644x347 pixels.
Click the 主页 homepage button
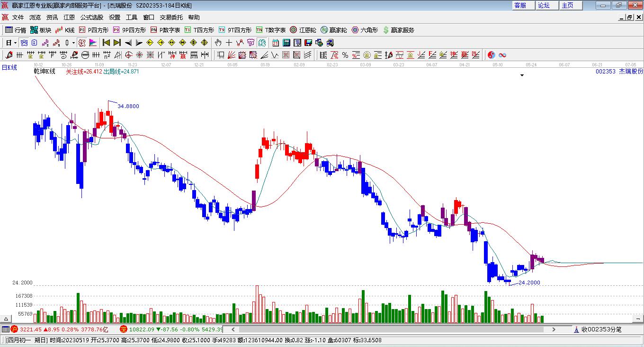tap(571, 5)
